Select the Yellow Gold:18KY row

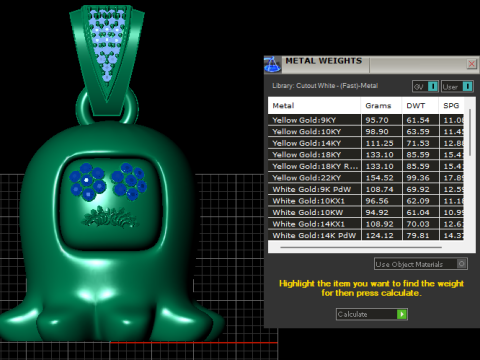[366, 155]
